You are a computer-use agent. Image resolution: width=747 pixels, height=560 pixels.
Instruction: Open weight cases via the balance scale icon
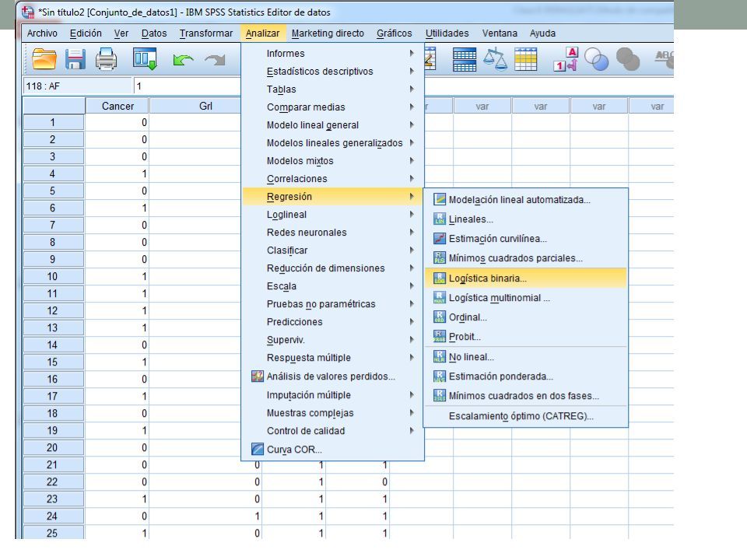tap(495, 59)
